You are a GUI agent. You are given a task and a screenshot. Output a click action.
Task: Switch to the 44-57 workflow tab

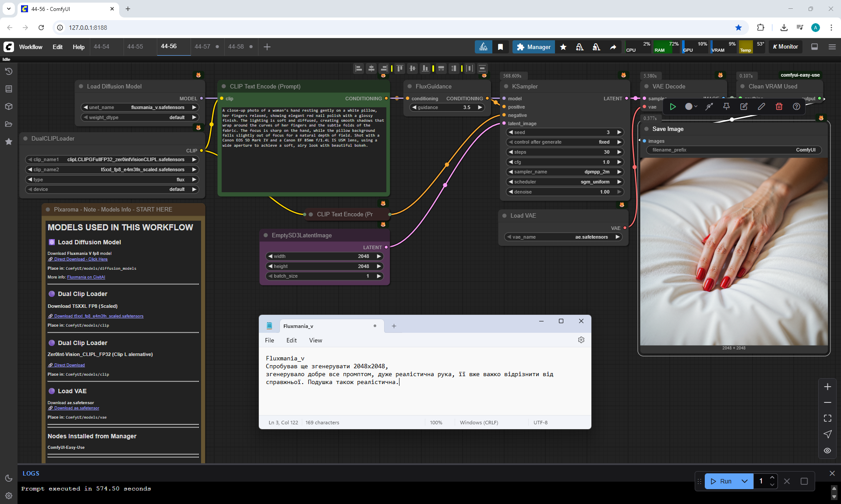pos(202,46)
